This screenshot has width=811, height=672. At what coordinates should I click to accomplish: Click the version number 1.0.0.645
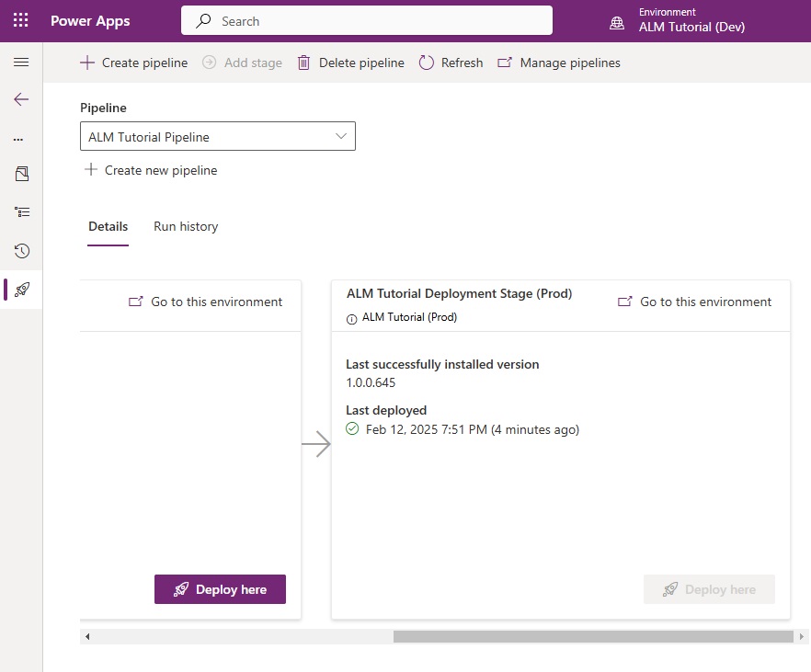[371, 382]
